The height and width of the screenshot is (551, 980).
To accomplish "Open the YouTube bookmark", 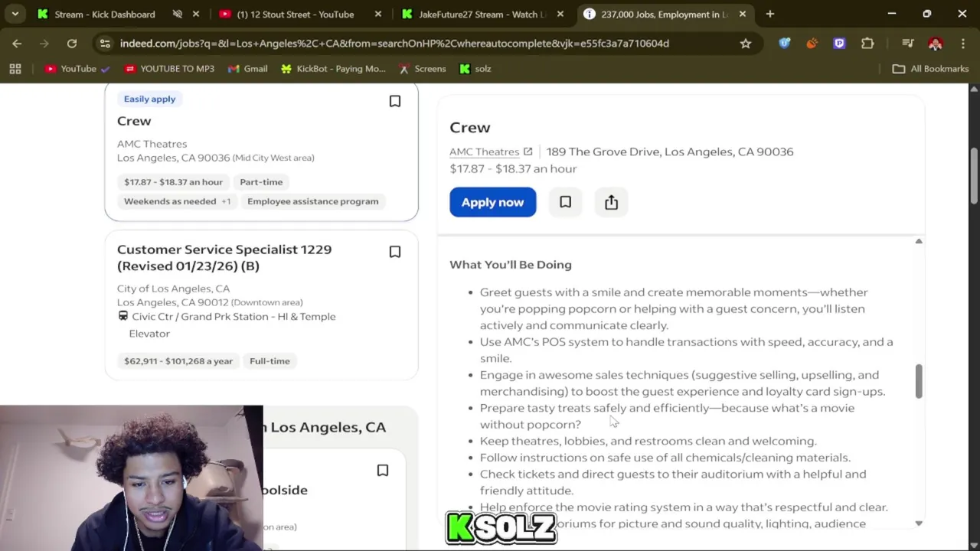I will tap(70, 69).
